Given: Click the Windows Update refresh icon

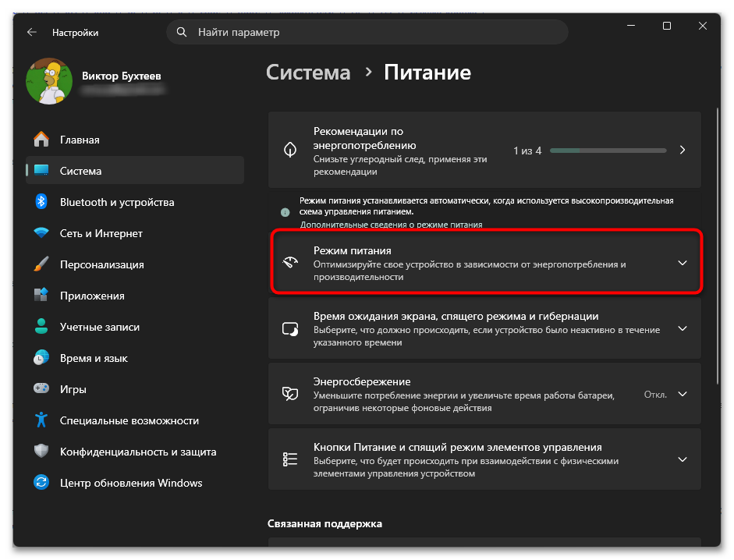Looking at the screenshot, I should point(41,482).
